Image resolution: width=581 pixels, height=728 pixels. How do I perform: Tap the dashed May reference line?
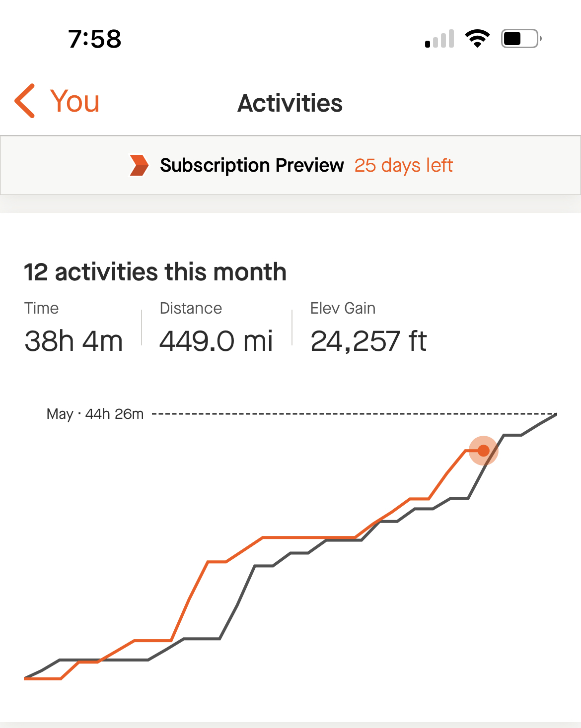click(354, 414)
